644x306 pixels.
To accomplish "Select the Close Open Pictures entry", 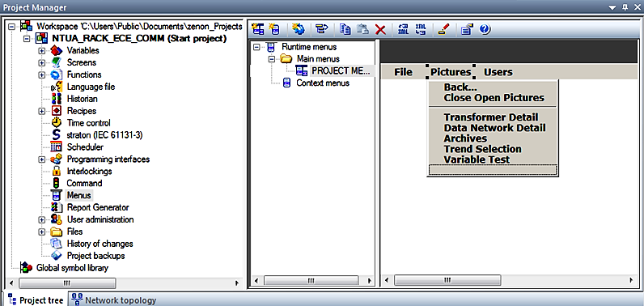I will coord(494,98).
